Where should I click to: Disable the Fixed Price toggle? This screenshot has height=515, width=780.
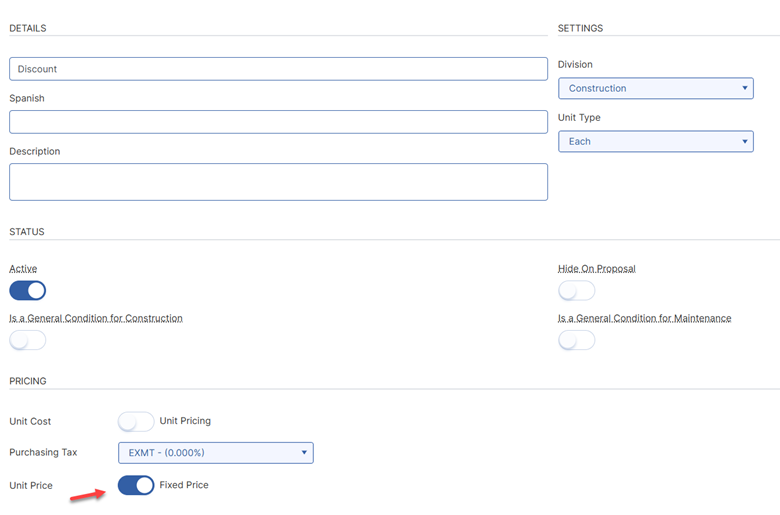(x=136, y=485)
